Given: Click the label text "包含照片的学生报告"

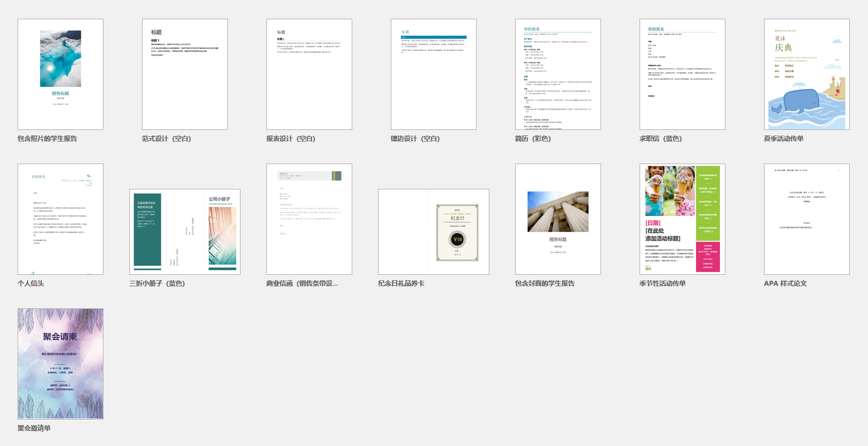Looking at the screenshot, I should (47, 139).
